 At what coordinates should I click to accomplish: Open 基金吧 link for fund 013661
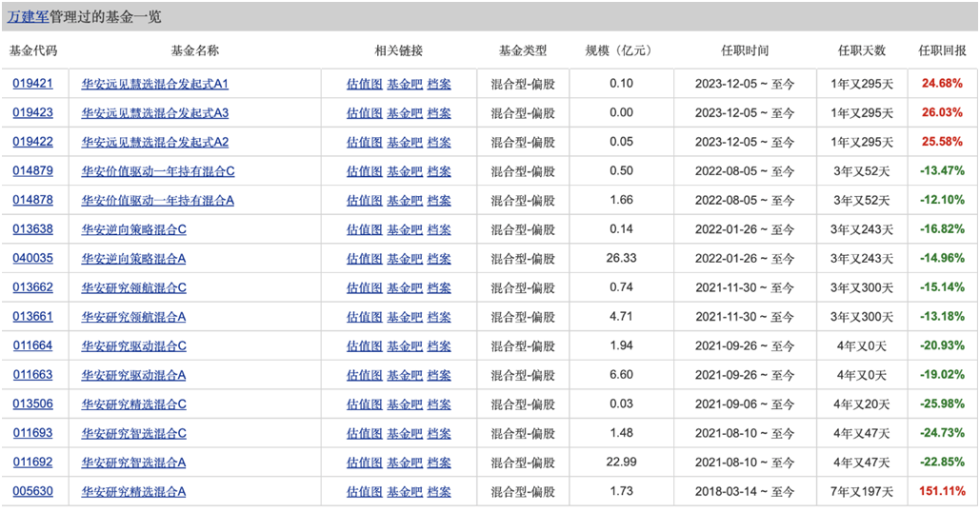click(404, 317)
